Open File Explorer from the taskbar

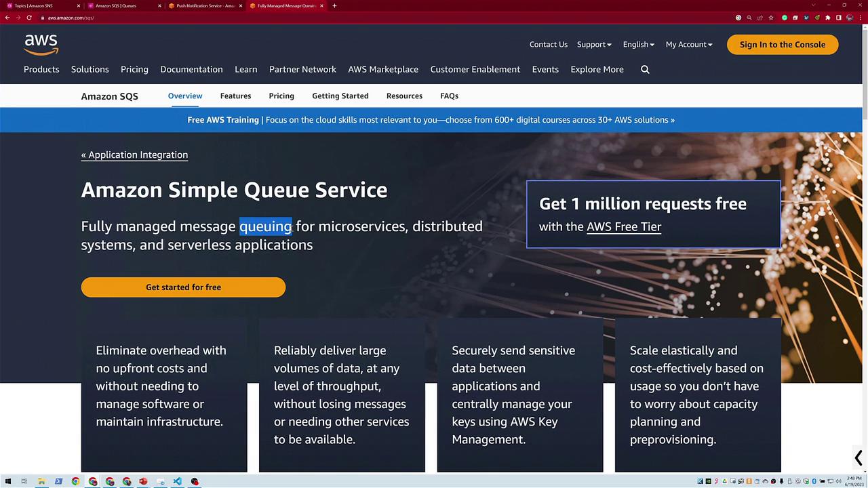tap(41, 481)
